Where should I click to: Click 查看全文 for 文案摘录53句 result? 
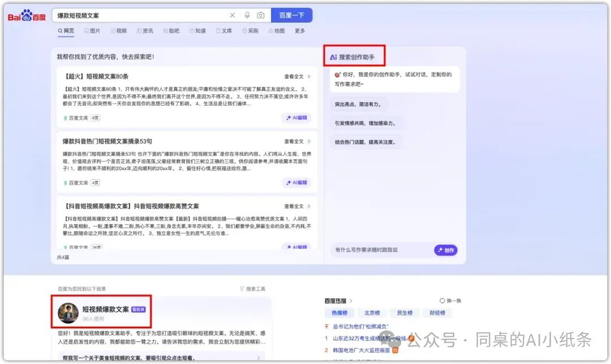point(297,142)
